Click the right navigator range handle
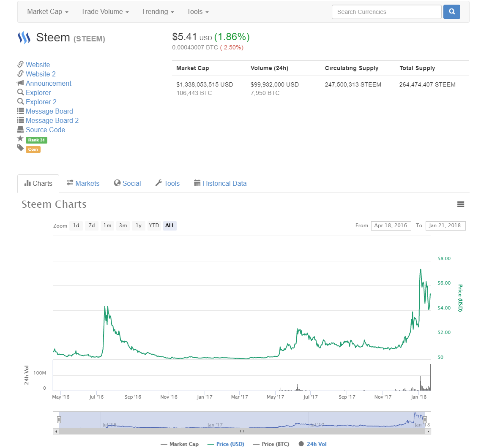Image resolution: width=481 pixels, height=448 pixels. [425, 420]
